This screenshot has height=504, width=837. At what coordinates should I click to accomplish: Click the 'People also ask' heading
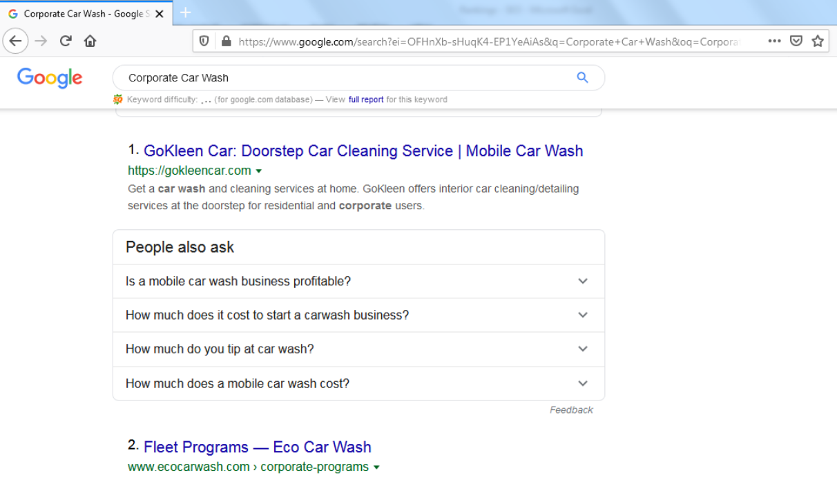[180, 247]
